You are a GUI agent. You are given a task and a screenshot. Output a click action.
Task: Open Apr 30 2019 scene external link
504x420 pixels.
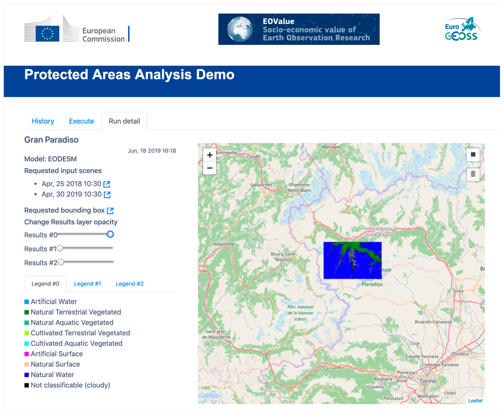tap(107, 195)
